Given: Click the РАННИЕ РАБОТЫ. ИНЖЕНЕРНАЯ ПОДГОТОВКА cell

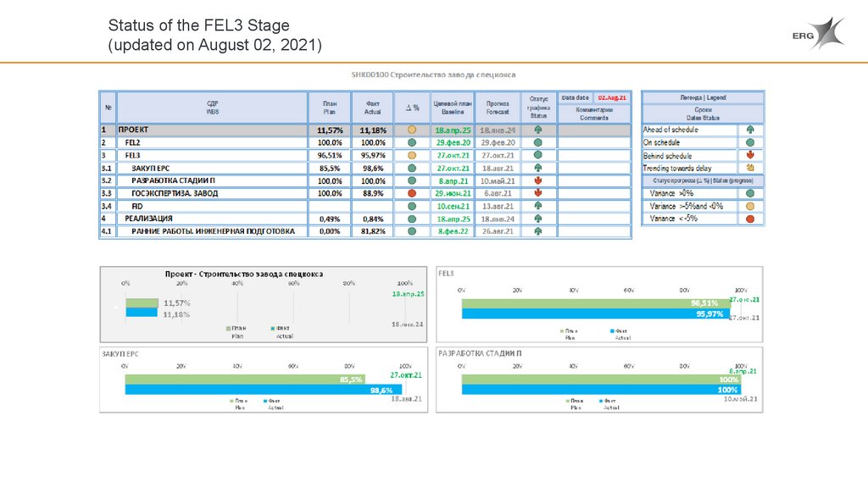Looking at the screenshot, I should click(213, 231).
